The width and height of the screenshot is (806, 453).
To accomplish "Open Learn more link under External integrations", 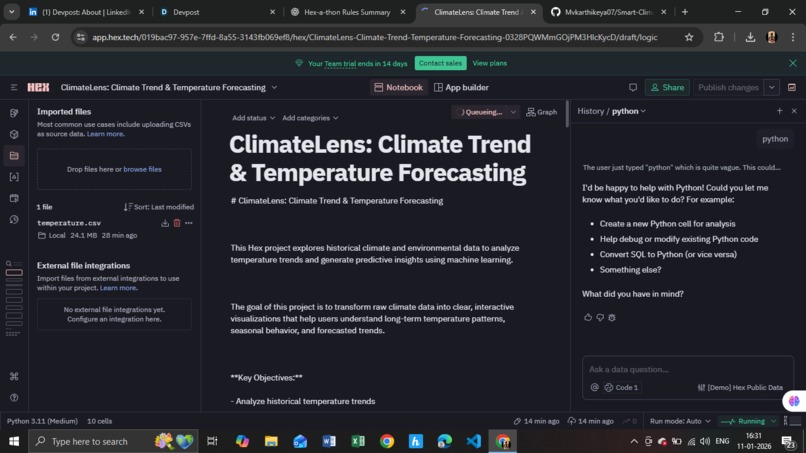I will click(x=118, y=287).
